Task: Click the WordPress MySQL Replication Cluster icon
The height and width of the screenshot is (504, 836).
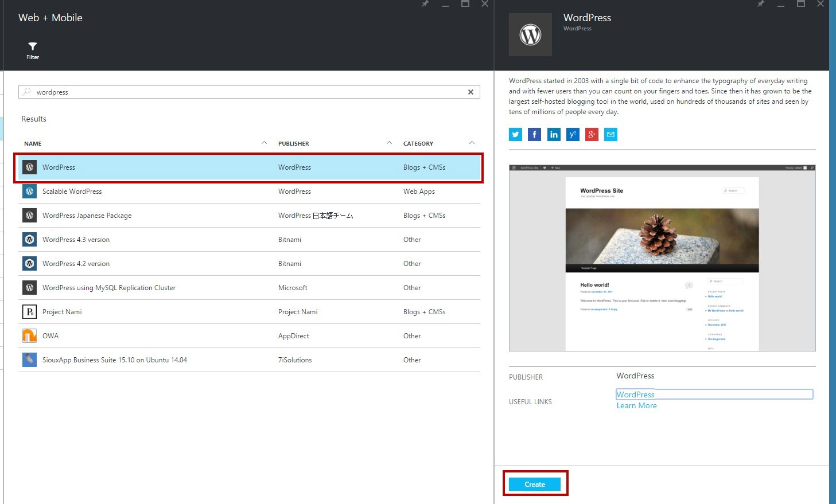Action: 29,288
